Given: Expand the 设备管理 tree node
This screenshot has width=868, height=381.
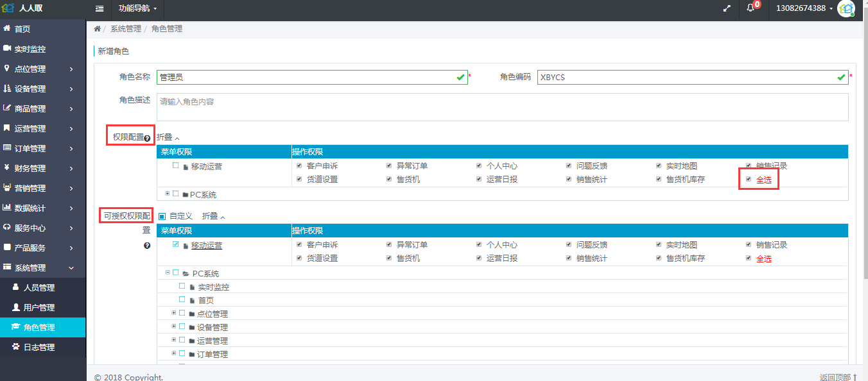Looking at the screenshot, I should point(174,326).
